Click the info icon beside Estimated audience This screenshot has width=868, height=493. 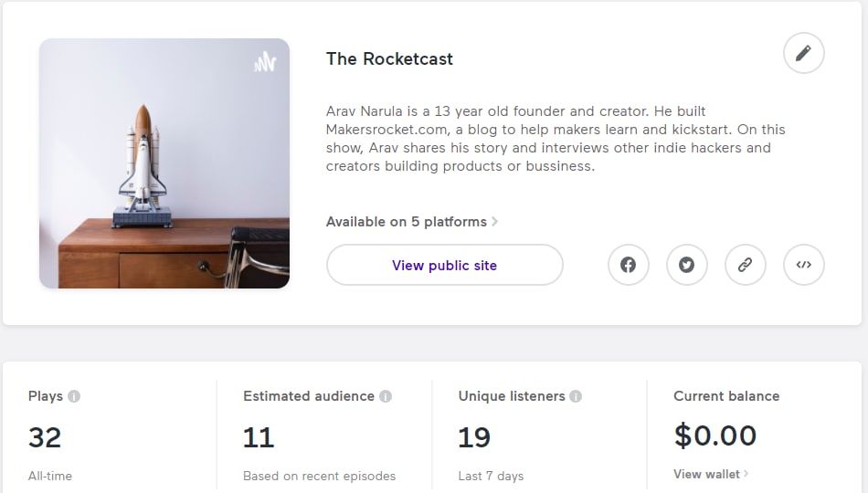click(x=386, y=396)
